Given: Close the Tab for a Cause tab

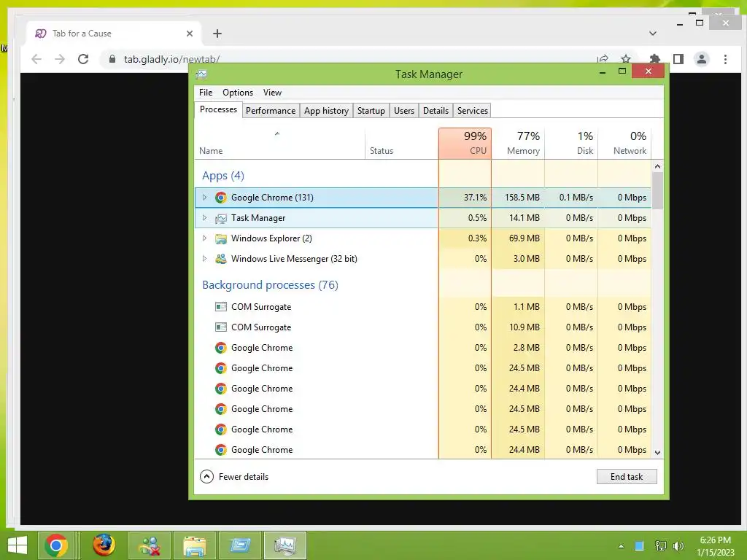Looking at the screenshot, I should [190, 34].
